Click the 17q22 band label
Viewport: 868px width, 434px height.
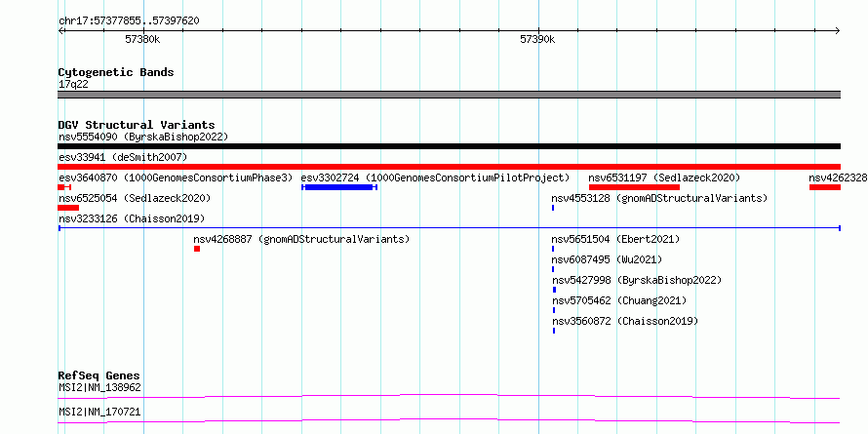(73, 85)
